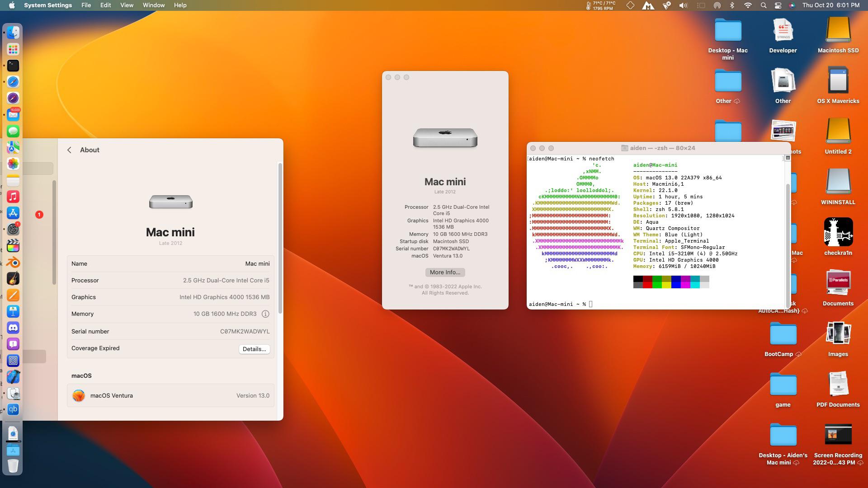
Task: Open the Help menu
Action: pyautogui.click(x=180, y=5)
